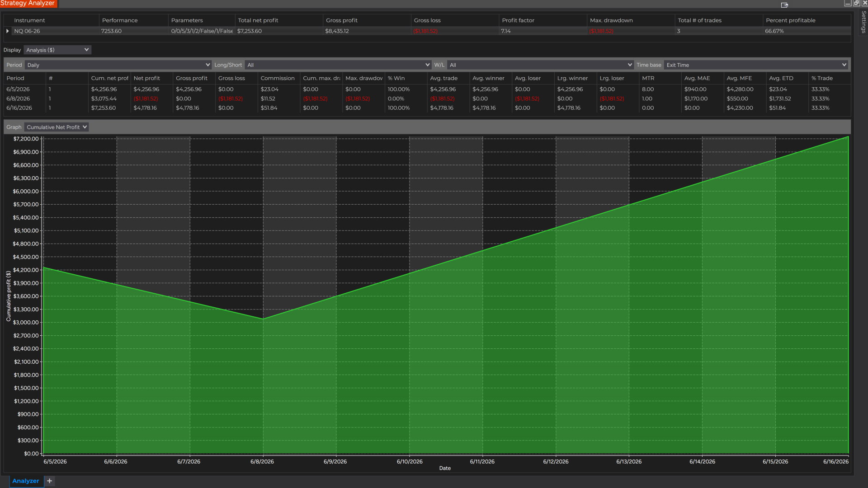
Task: Open the W/L All dropdown
Action: point(540,65)
